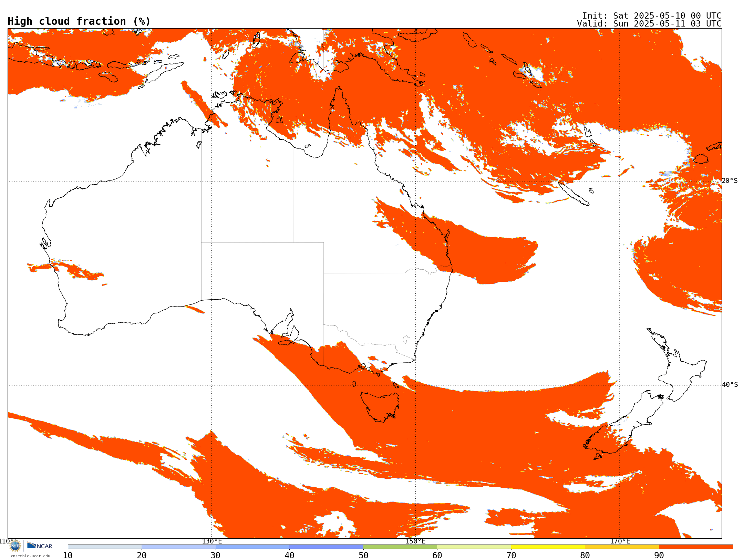The image size is (744, 560).
Task: Click New Caledonia island outline
Action: 573,194
